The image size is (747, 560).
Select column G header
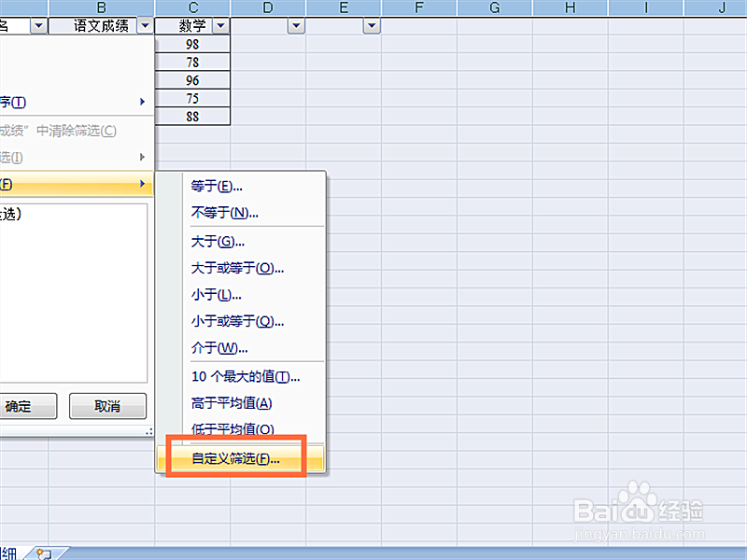495,7
